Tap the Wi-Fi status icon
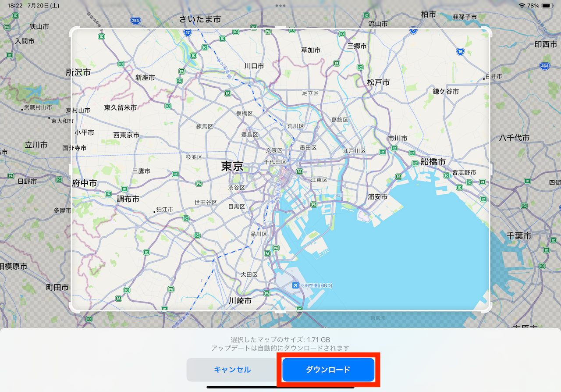Viewport: 561px width, 392px height. pos(522,6)
